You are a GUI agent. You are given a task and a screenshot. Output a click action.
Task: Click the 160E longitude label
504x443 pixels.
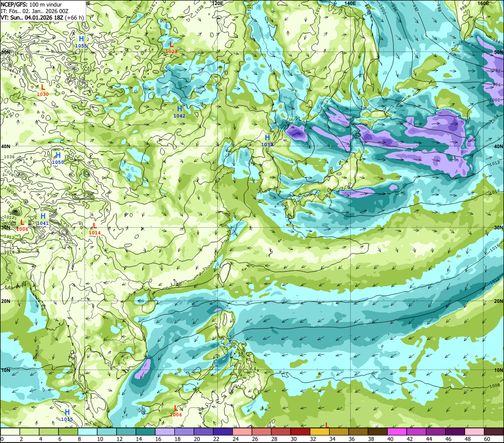tap(483, 3)
